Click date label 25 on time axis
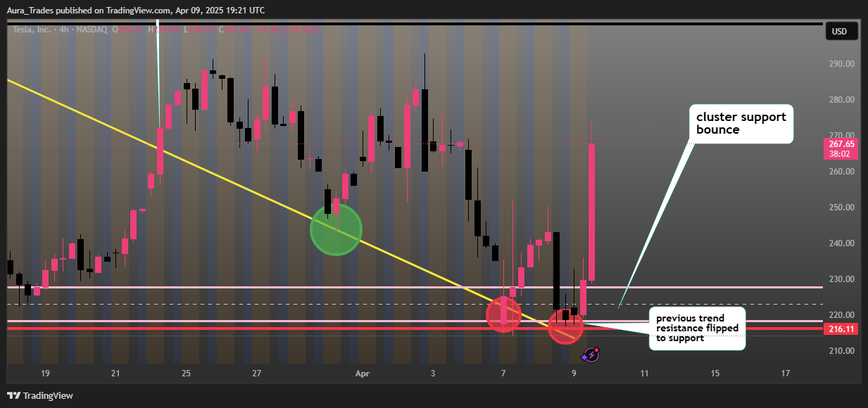The height and width of the screenshot is (408, 868). tap(186, 374)
